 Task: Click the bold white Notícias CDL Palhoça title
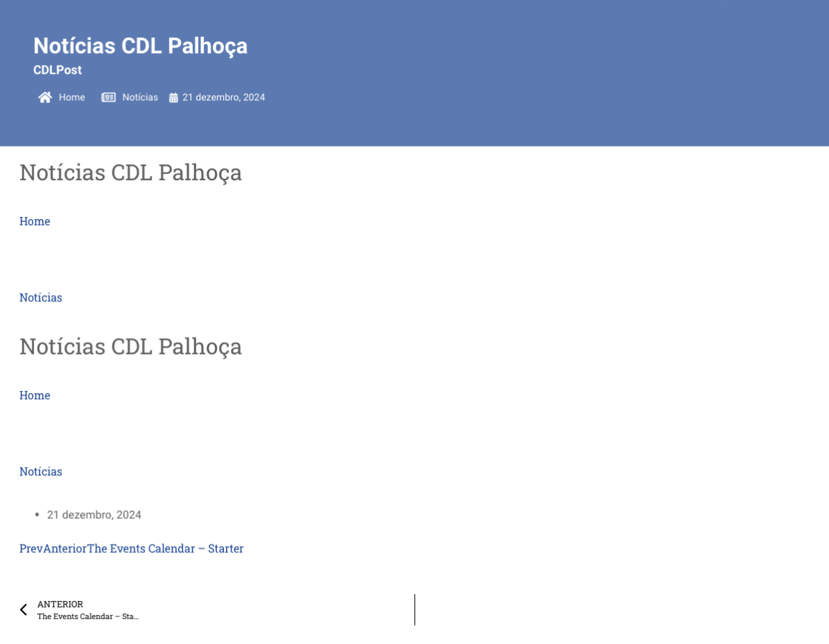[140, 46]
